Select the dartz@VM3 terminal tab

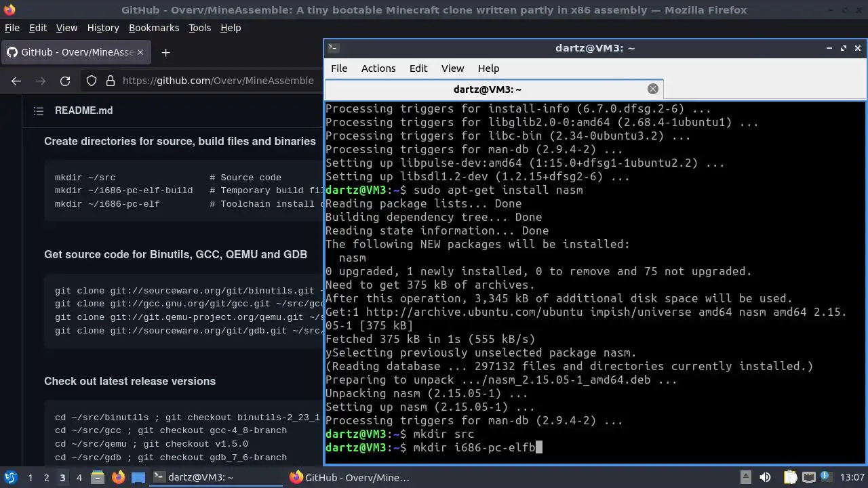tap(494, 89)
